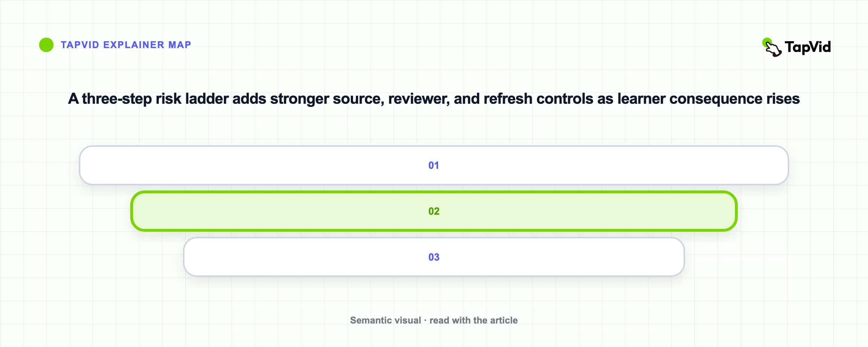Image resolution: width=868 pixels, height=347 pixels.
Task: Select the highlighted green step 02 bar
Action: pyautogui.click(x=434, y=211)
